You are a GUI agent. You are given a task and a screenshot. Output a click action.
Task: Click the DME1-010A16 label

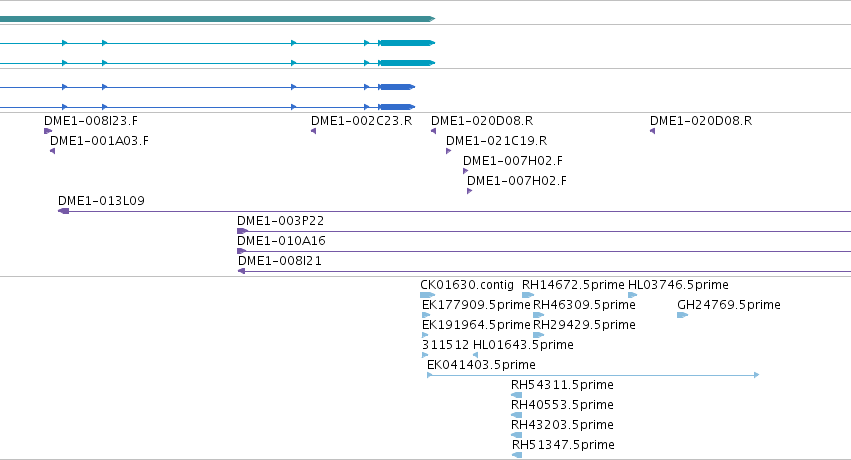pyautogui.click(x=281, y=241)
